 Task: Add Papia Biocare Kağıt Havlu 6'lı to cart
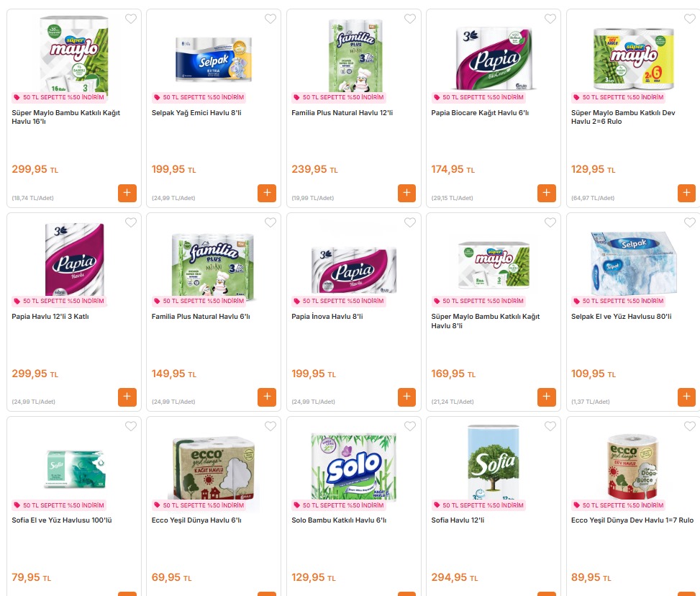(x=547, y=193)
